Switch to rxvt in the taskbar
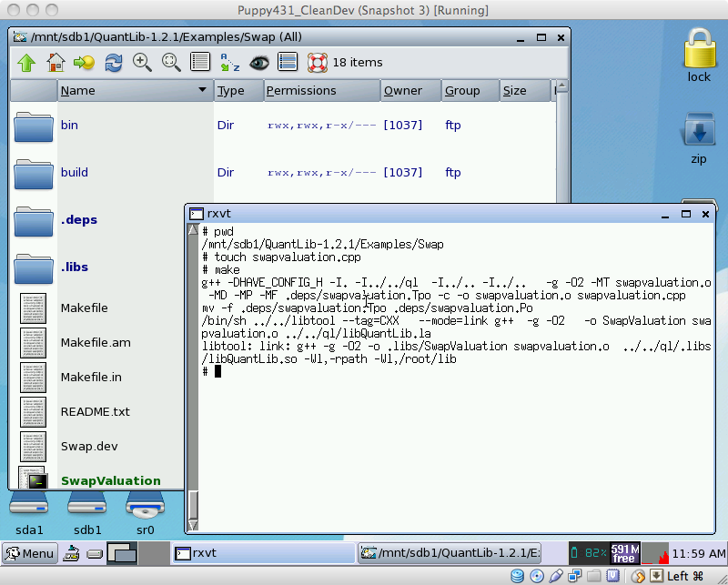This screenshot has width=728, height=585. point(262,552)
